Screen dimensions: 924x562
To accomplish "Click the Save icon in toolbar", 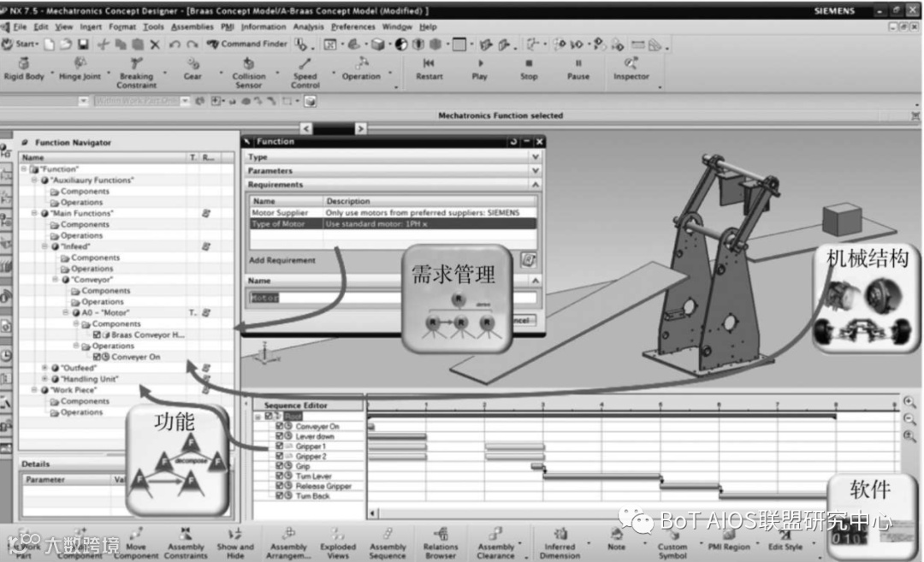I will [83, 44].
